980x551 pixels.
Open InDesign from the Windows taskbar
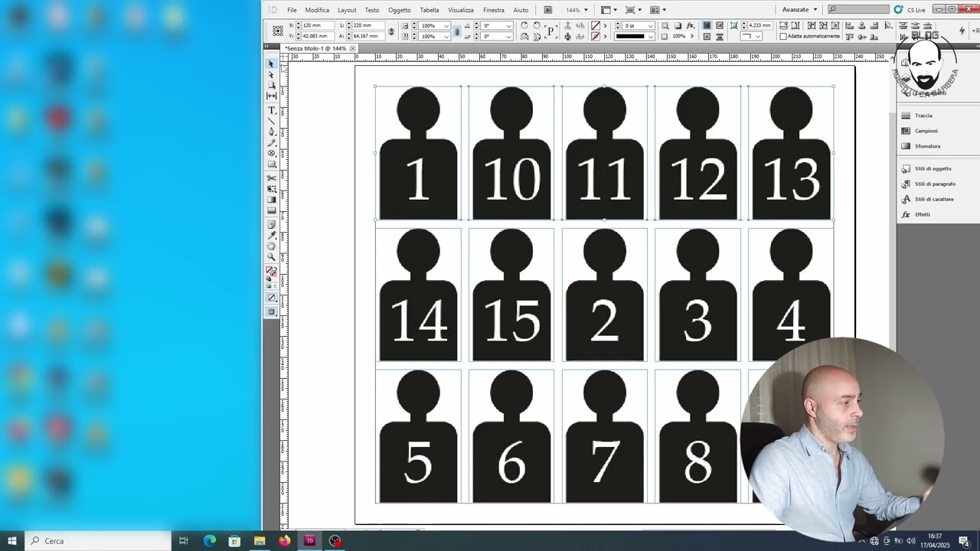tap(309, 540)
